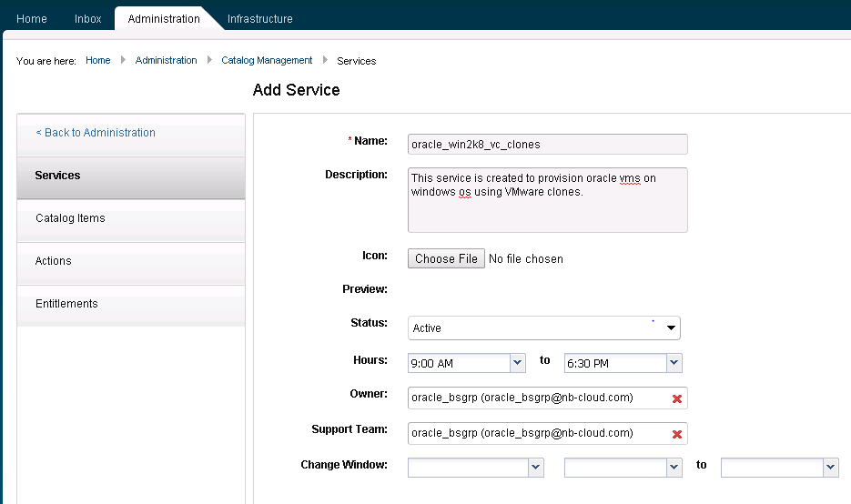851x504 pixels.
Task: Follow the Back to Administration link
Action: (x=96, y=133)
